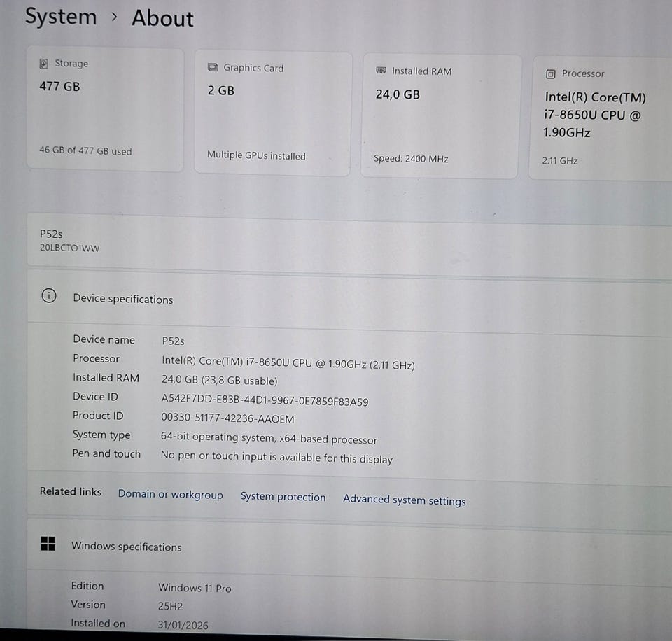Open System protection link
Screen dimensions: 672x641
[283, 497]
